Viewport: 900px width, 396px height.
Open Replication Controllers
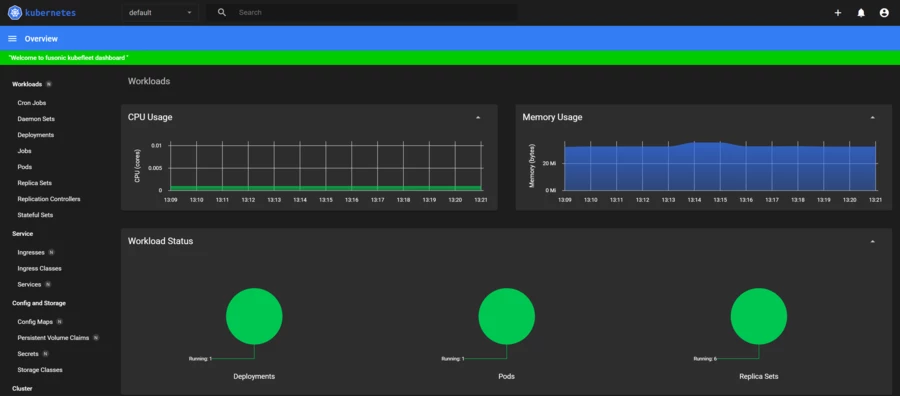click(x=49, y=199)
